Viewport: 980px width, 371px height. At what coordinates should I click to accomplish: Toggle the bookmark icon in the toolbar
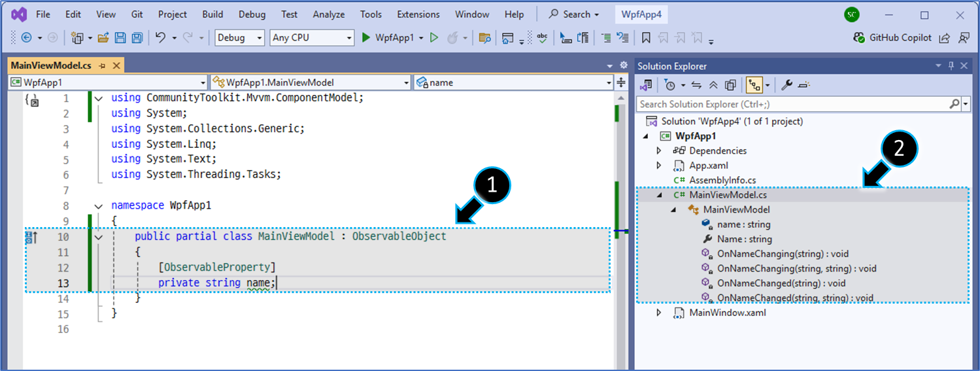(646, 38)
